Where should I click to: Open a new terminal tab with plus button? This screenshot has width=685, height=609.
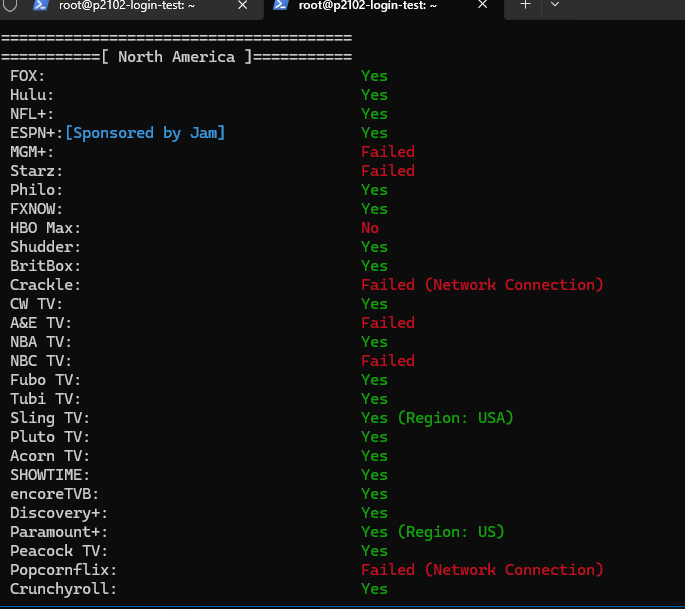[526, 5]
